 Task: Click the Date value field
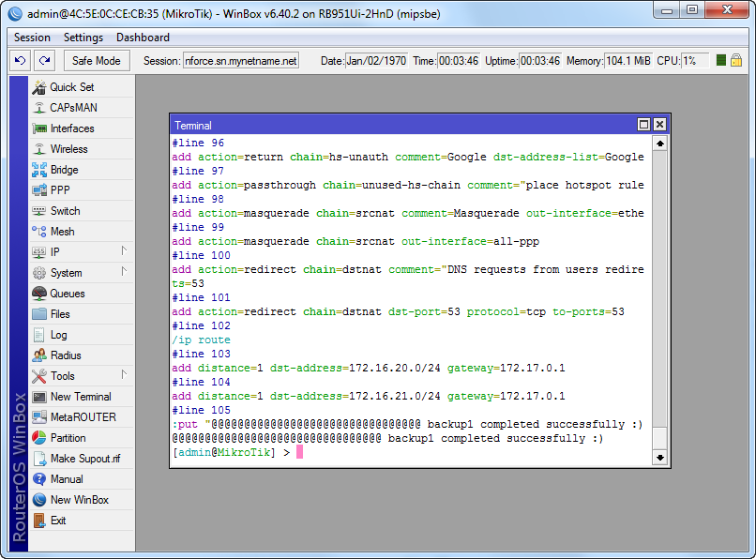pos(376,61)
